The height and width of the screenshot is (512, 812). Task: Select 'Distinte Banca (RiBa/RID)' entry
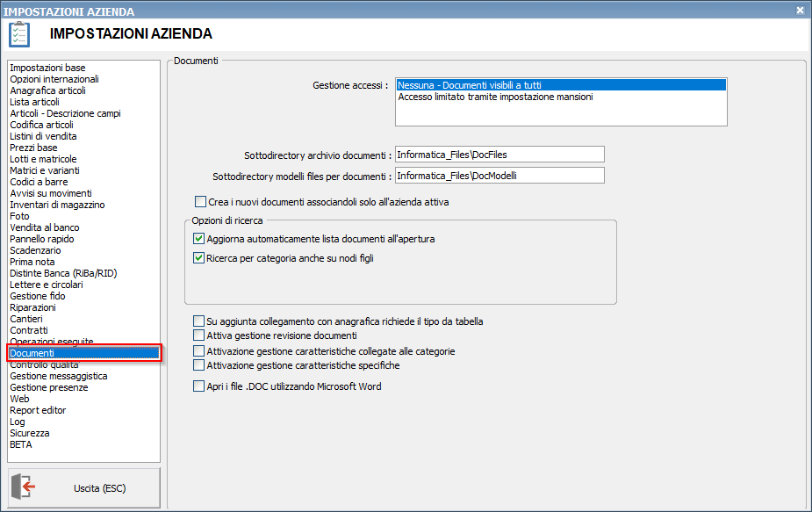pos(62,273)
